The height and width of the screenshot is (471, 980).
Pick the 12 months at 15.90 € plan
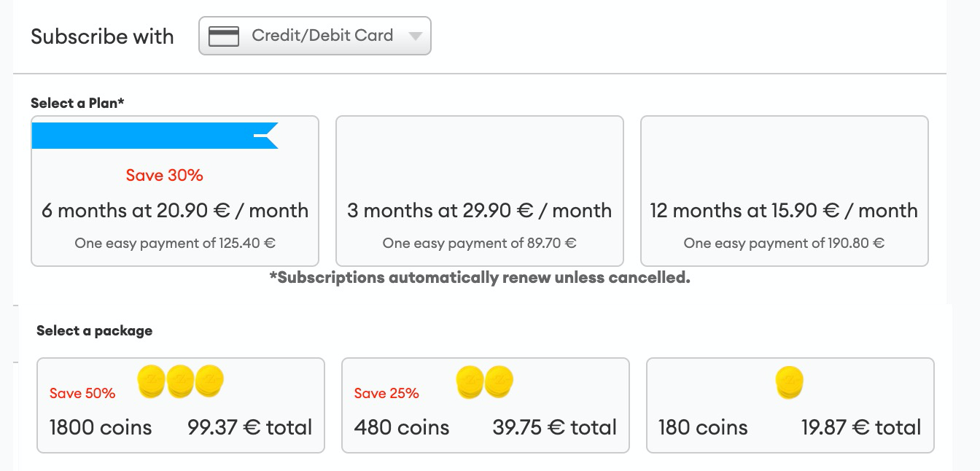click(784, 211)
